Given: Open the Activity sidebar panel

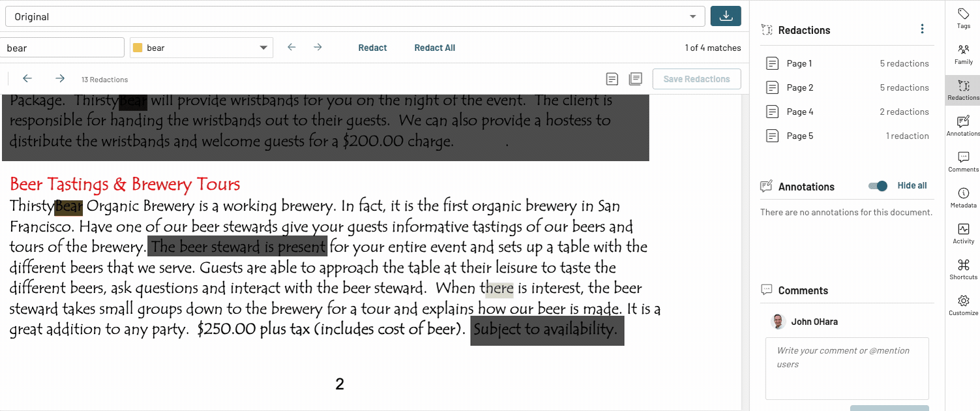Looking at the screenshot, I should coord(963,234).
